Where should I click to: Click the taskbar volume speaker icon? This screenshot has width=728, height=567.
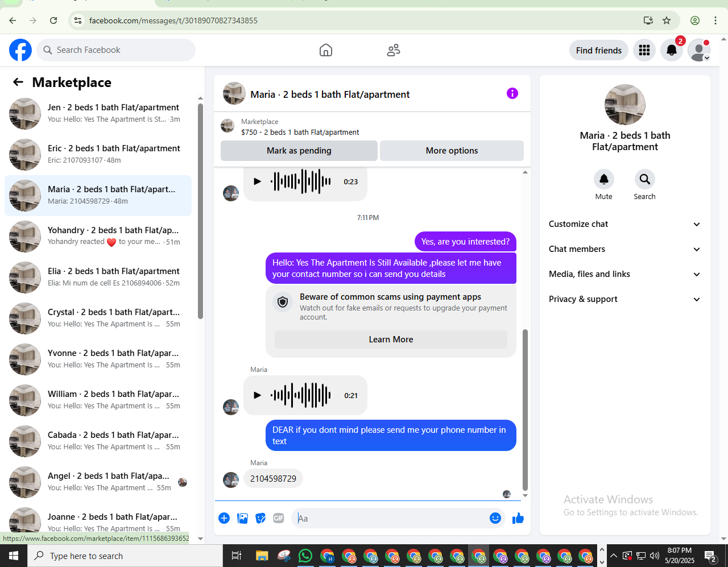pos(654,556)
